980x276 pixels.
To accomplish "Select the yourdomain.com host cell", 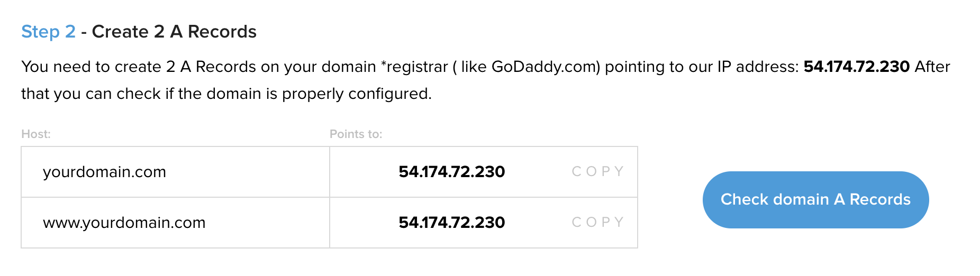I will [x=175, y=172].
